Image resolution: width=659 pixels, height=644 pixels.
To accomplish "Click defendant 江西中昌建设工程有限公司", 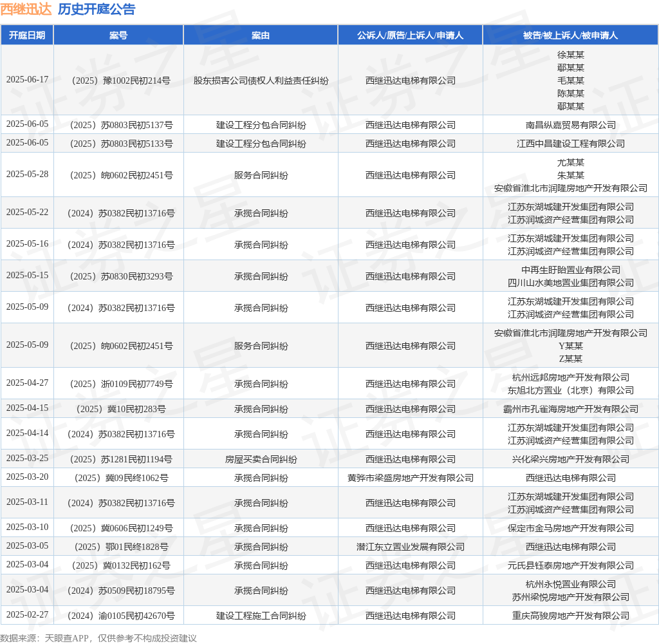I will [570, 144].
